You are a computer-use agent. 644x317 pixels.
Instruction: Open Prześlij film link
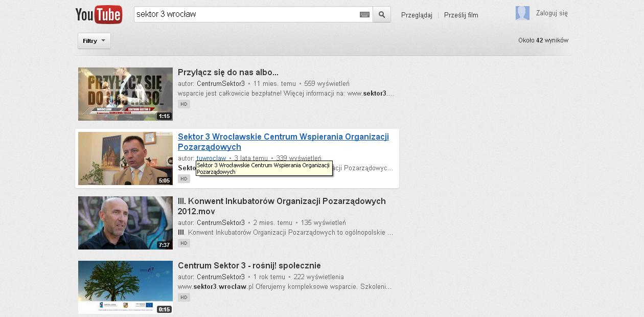click(461, 15)
